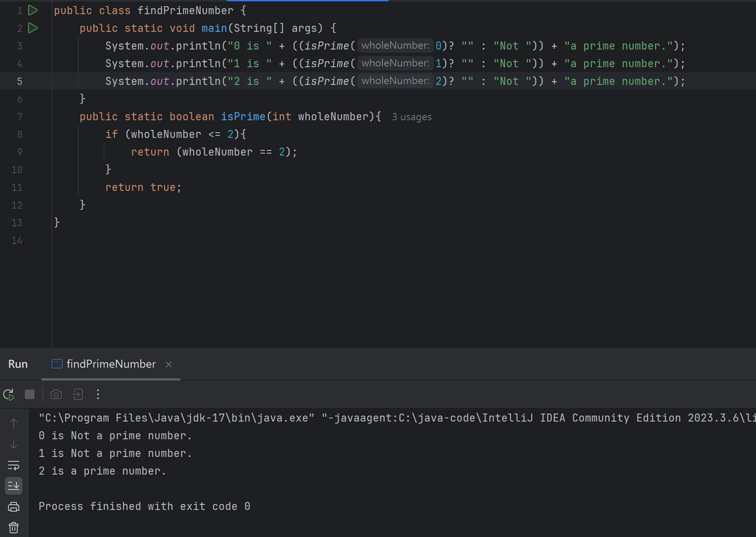The image size is (756, 537).
Task: Disable the scroll-to-end console option
Action: (x=13, y=486)
